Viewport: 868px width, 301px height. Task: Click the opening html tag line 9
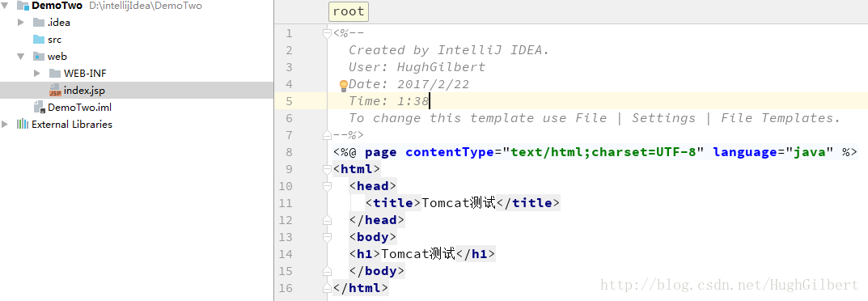coord(357,169)
